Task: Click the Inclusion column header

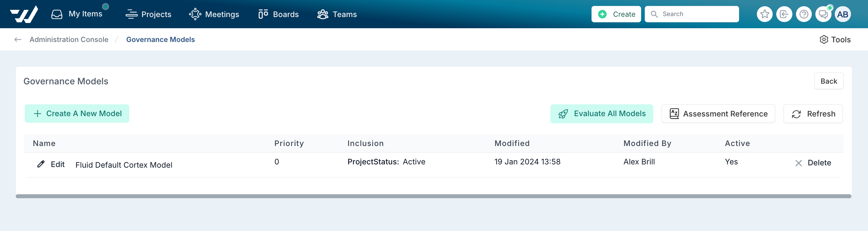Action: tap(365, 143)
